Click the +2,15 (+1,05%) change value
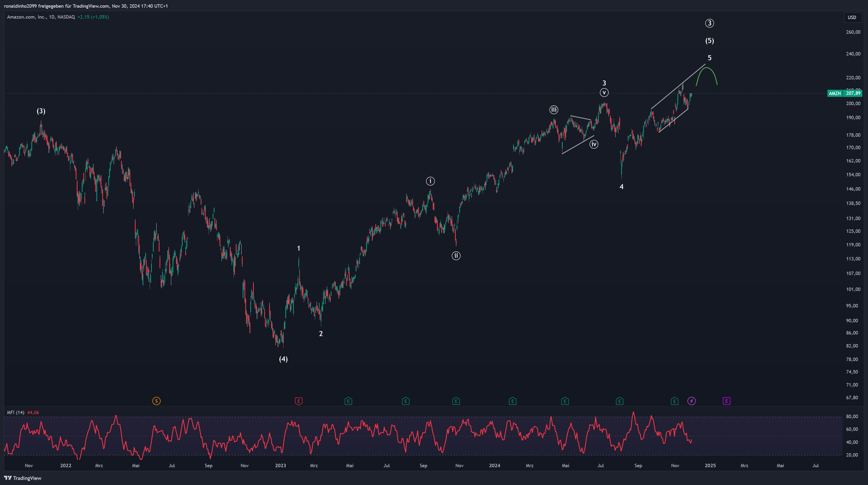This screenshot has width=868, height=485. (x=93, y=17)
